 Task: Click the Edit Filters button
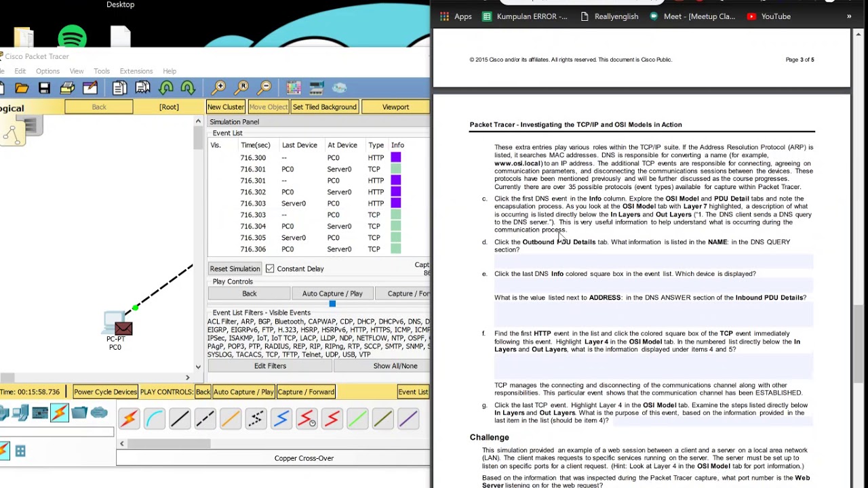pos(270,366)
